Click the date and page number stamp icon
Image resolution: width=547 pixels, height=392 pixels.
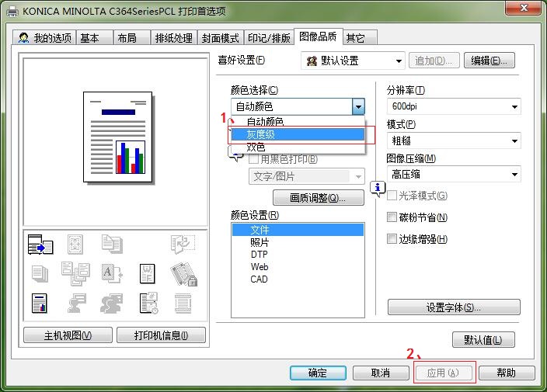(147, 303)
